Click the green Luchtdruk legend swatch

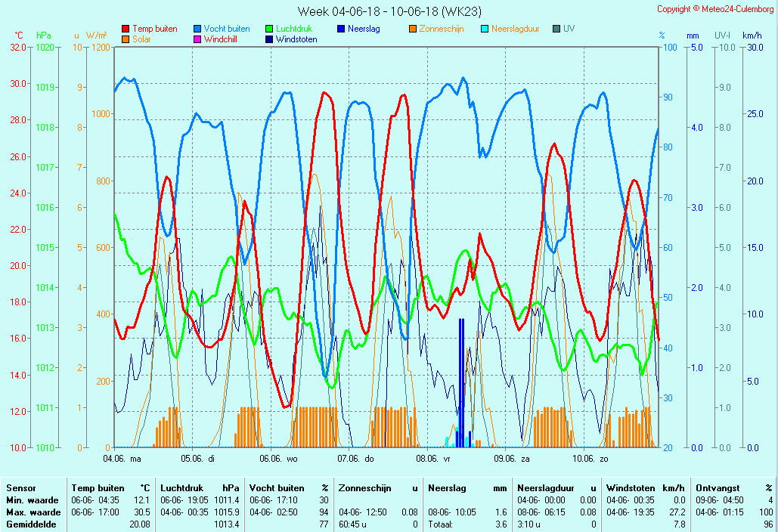(x=269, y=29)
